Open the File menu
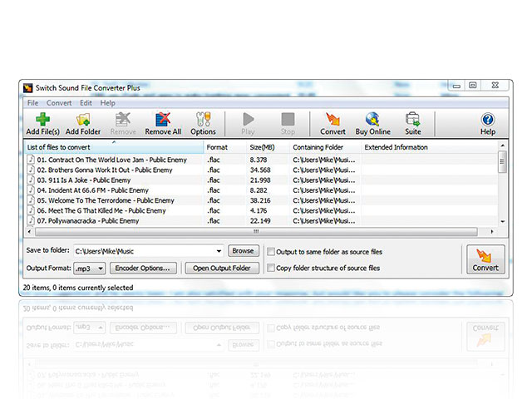The height and width of the screenshot is (399, 532). [32, 103]
